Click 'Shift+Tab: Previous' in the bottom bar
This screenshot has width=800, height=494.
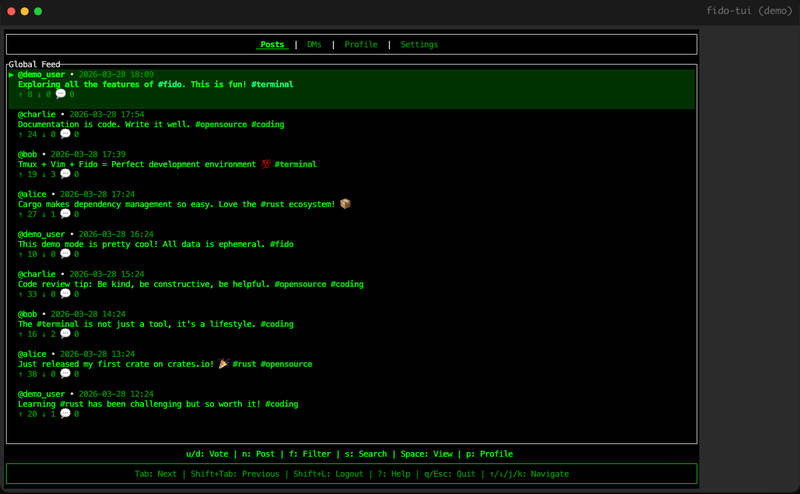235,474
